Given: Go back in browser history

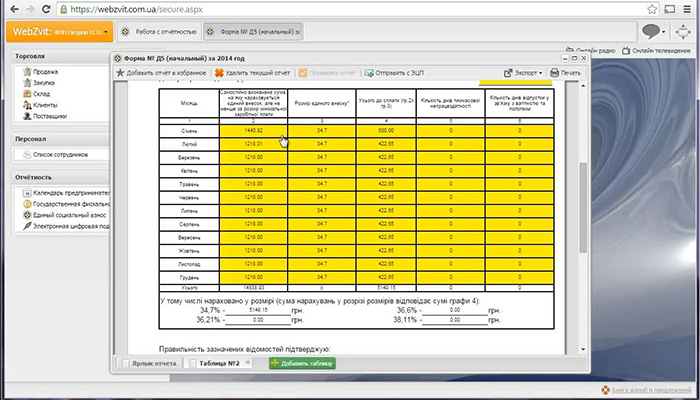Looking at the screenshot, I should click(x=14, y=9).
